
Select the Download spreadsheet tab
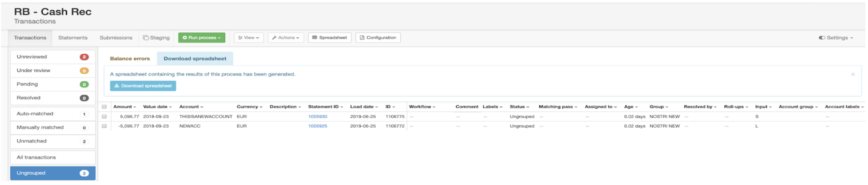coord(195,59)
